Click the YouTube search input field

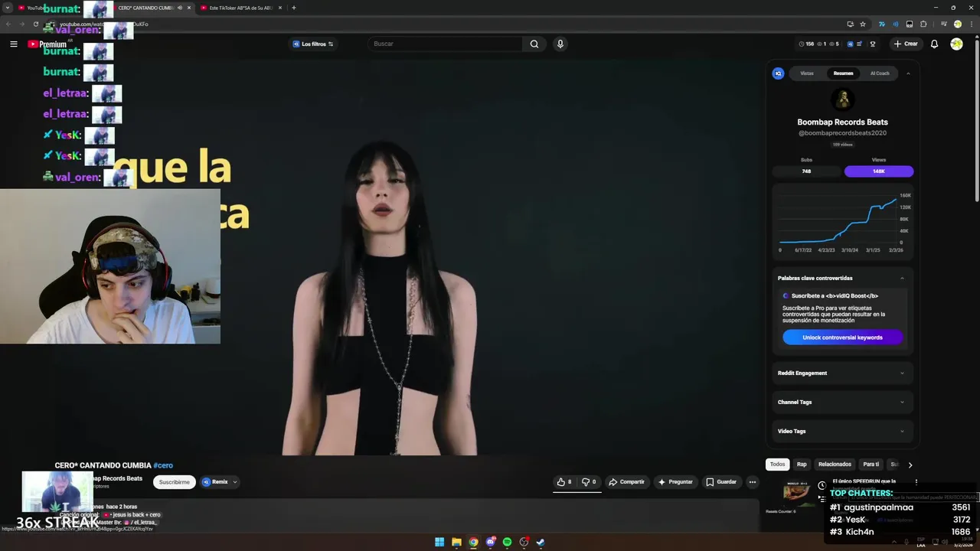coord(444,44)
